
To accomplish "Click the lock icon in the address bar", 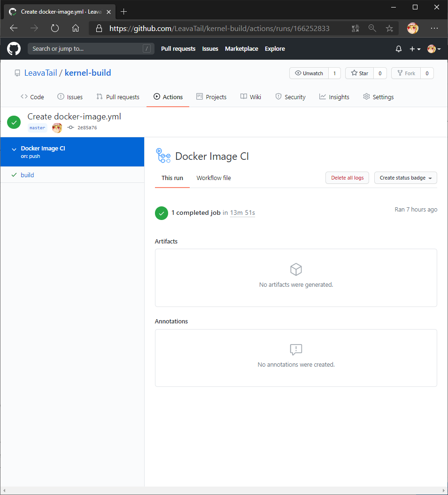I will click(99, 28).
